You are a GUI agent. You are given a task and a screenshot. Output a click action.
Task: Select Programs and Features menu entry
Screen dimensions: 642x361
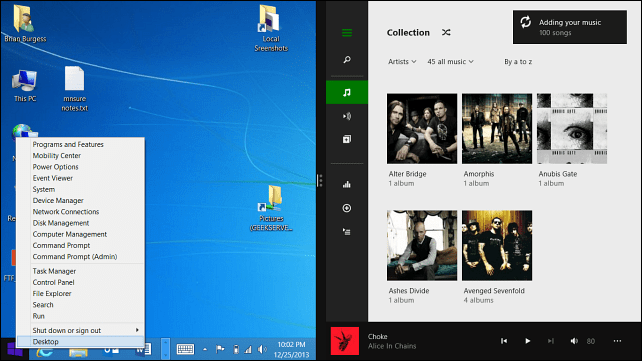80,144
